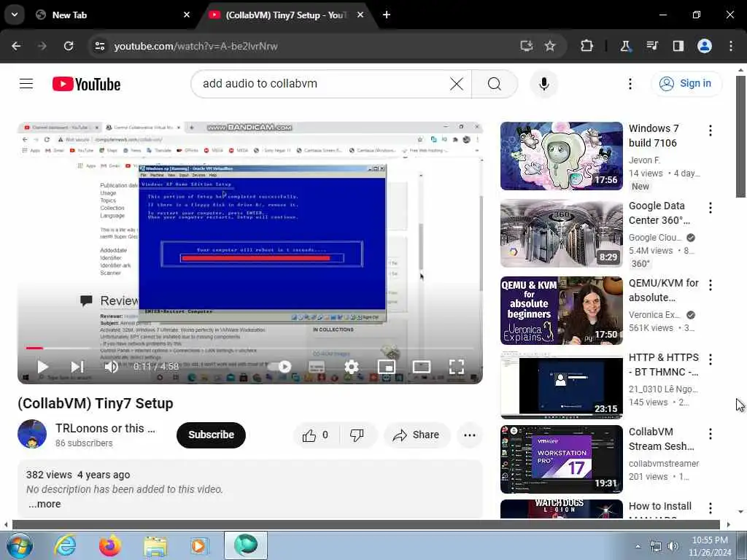Image resolution: width=747 pixels, height=560 pixels.
Task: Open YouTube settings three-dot menu
Action: (x=630, y=84)
